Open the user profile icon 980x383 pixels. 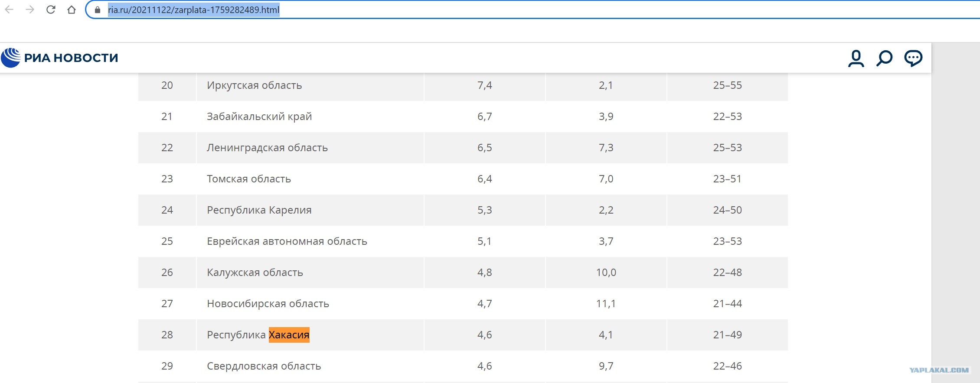pyautogui.click(x=856, y=58)
